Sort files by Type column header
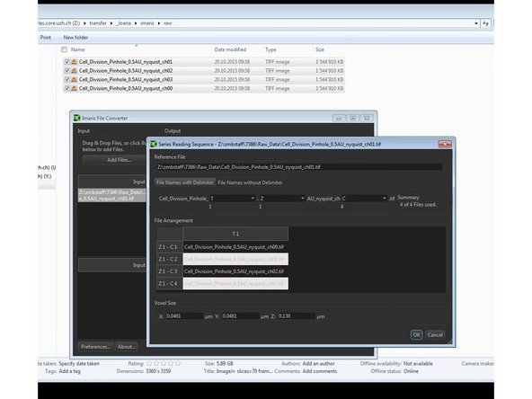Viewport: 532px width, 399px height. (270, 49)
